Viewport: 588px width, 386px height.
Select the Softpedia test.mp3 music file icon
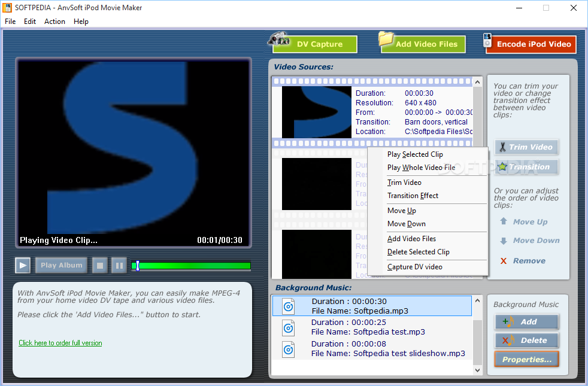coord(288,328)
